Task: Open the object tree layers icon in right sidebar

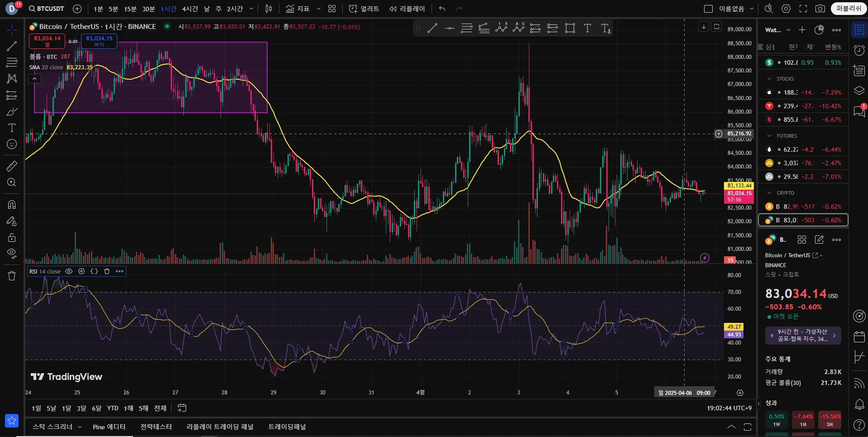Action: pyautogui.click(x=859, y=91)
